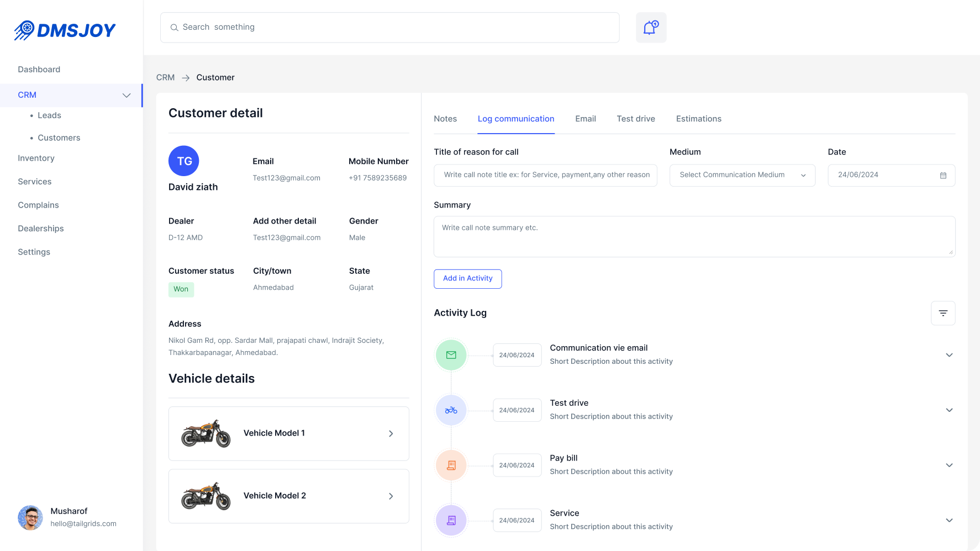Click the Date field 24/06/2024
Image resolution: width=980 pixels, height=551 pixels.
click(x=892, y=175)
